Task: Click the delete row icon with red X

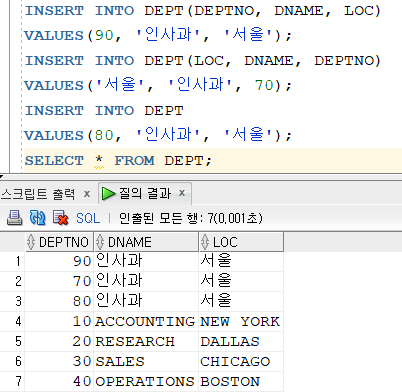Action: [60, 218]
